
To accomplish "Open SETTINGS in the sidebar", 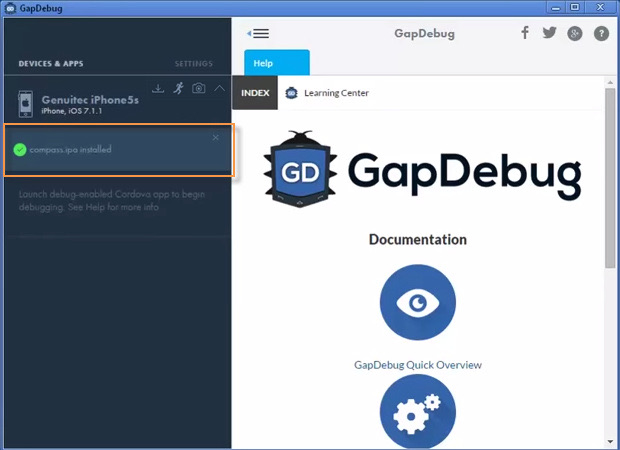I will [193, 64].
